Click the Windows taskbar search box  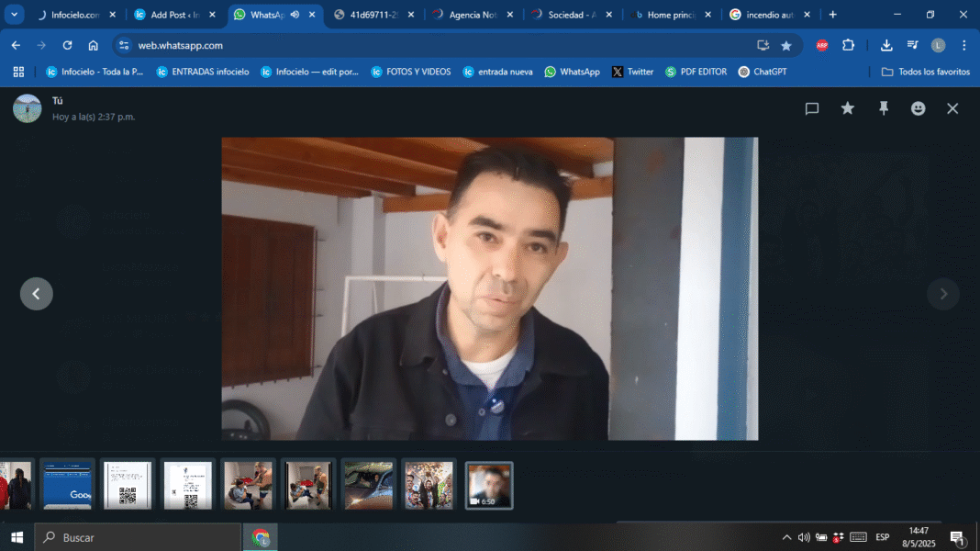click(x=138, y=537)
